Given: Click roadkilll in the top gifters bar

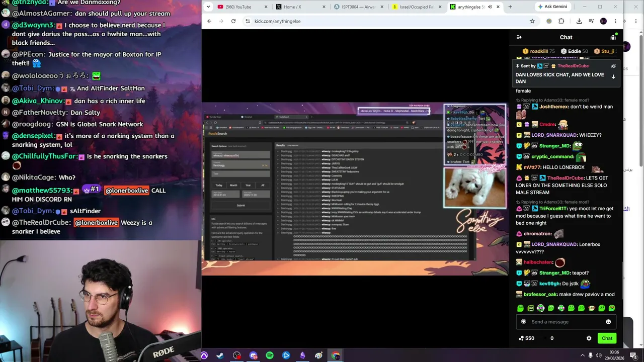Looking at the screenshot, I should 538,51.
